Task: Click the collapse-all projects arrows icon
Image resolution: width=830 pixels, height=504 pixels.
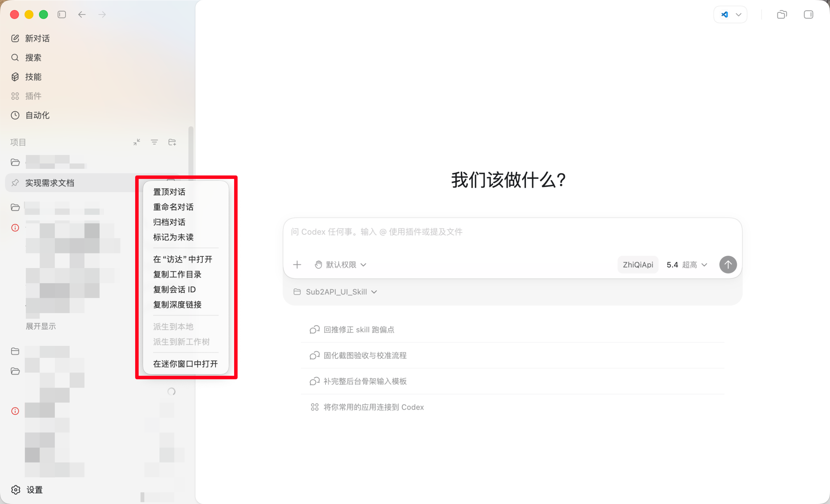Action: [x=136, y=142]
